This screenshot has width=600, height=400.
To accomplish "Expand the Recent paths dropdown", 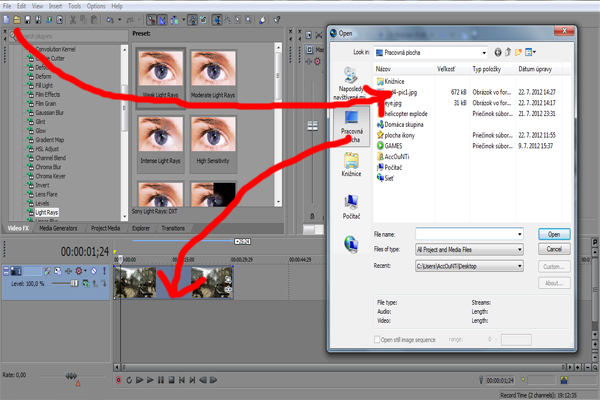I will point(520,266).
